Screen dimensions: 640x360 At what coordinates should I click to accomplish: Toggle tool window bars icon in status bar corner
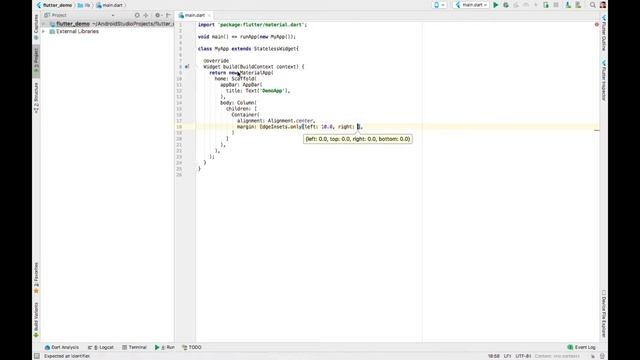coord(37,356)
